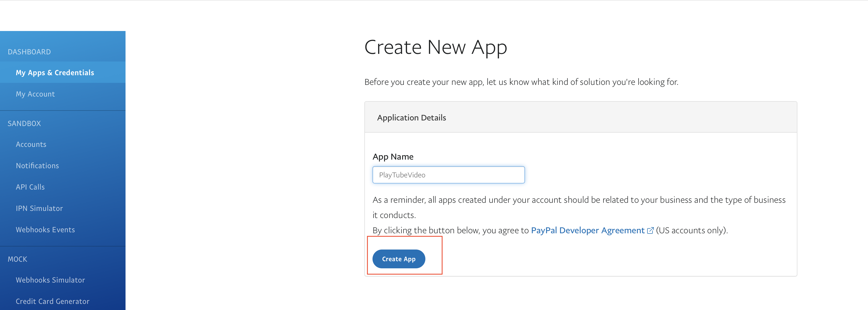Click the SANDBOX sidebar heading

coord(24,123)
